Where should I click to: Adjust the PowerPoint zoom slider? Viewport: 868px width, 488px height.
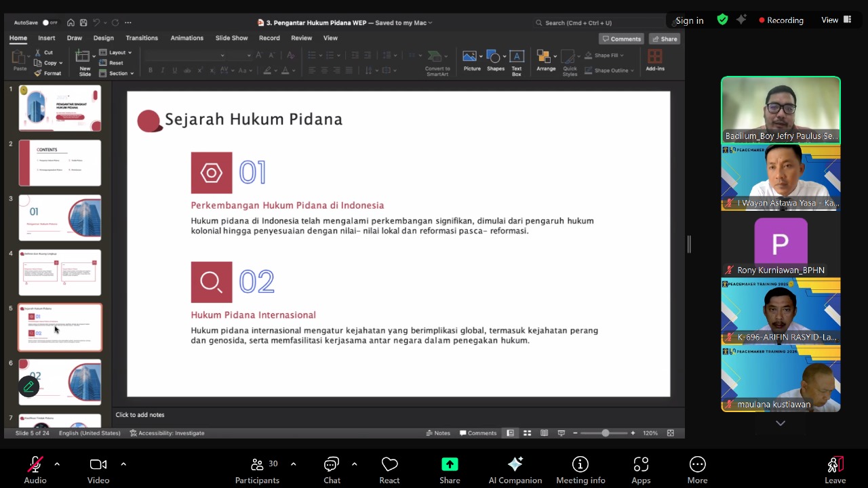click(x=605, y=433)
